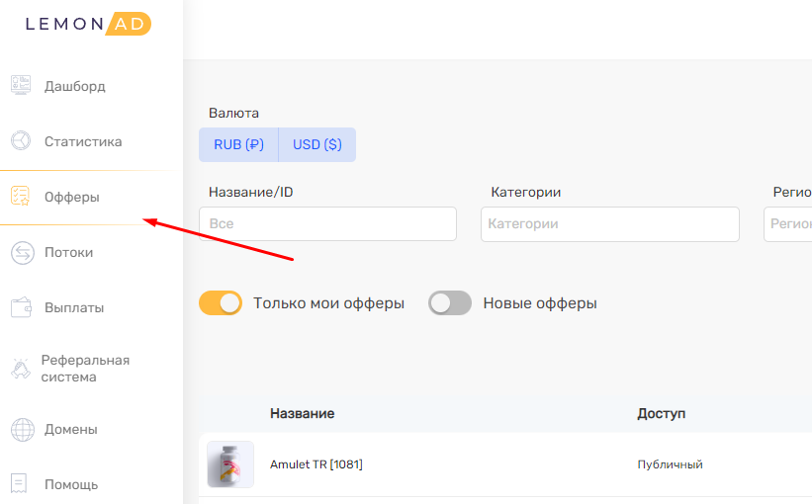This screenshot has height=504, width=812.
Task: Open Выплаты menu item
Action: pos(74,307)
